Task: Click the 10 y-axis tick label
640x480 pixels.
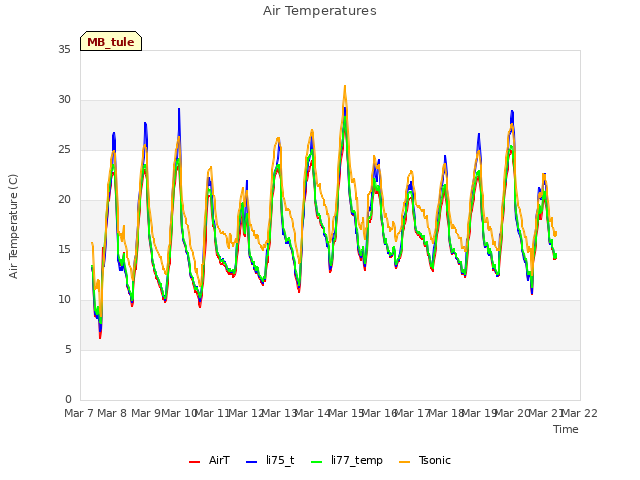Action: point(64,300)
